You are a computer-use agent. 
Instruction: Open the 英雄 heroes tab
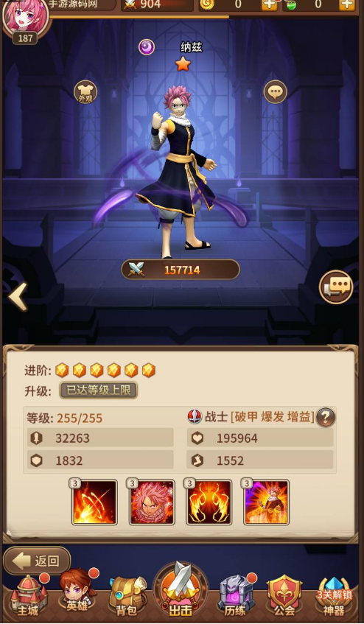click(77, 592)
